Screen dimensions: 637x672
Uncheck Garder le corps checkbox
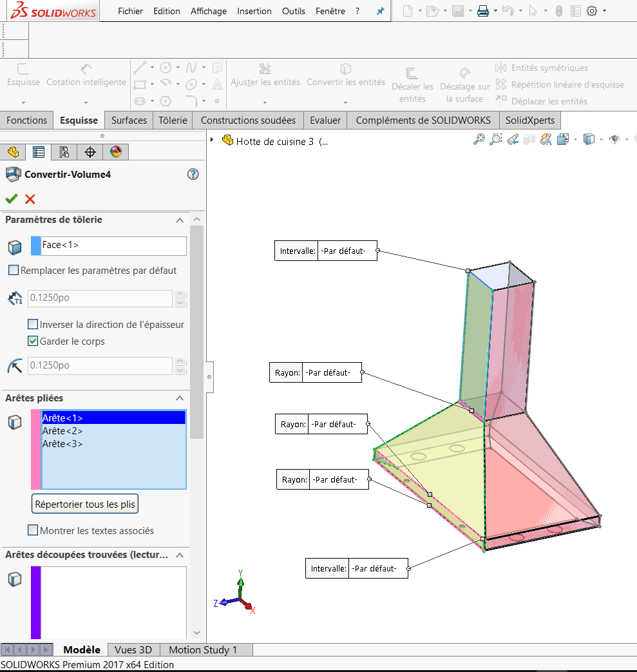[33, 341]
